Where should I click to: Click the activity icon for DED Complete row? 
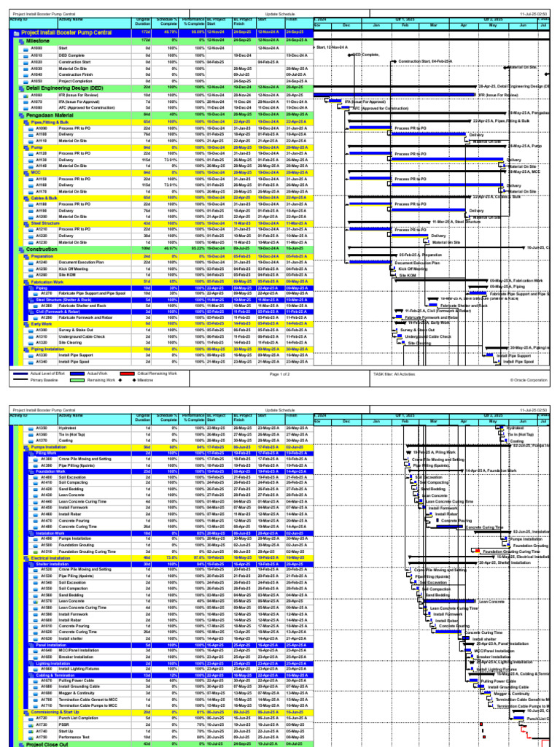[26, 55]
